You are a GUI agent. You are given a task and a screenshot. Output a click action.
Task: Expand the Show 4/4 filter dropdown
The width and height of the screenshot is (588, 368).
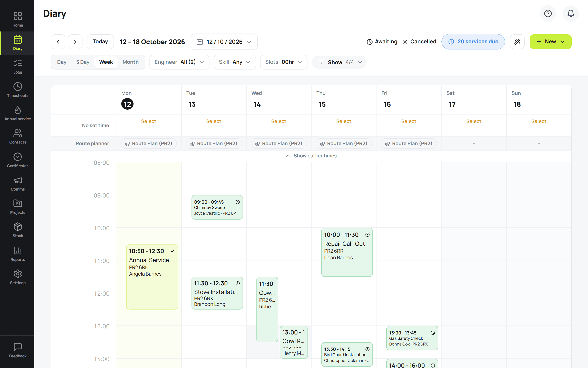pos(339,62)
